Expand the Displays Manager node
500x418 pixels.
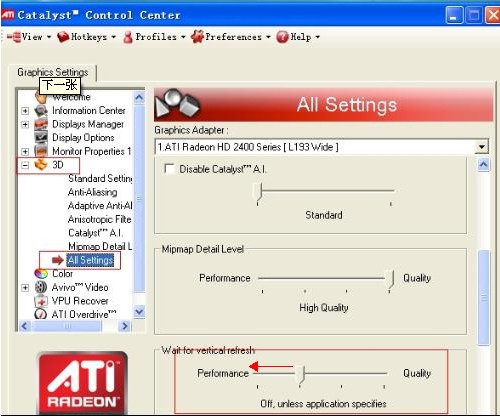25,124
